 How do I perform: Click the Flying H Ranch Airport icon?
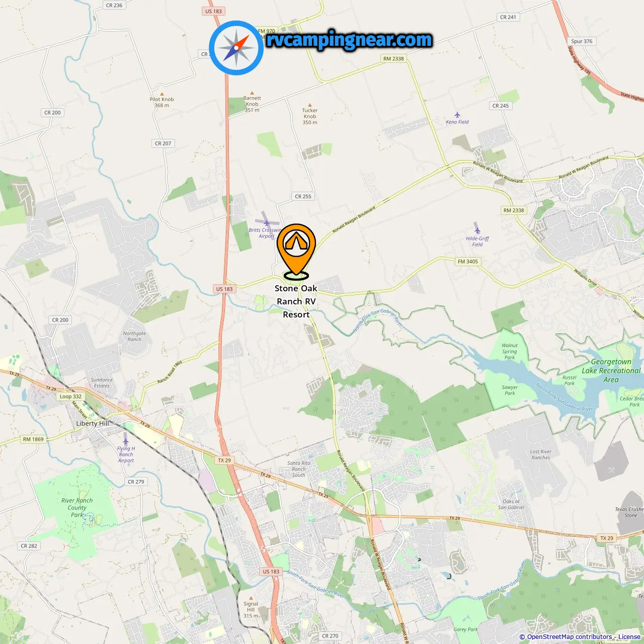(x=126, y=442)
